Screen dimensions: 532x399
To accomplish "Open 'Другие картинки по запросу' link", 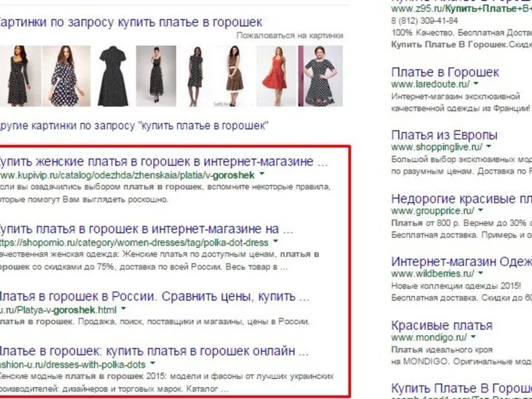I will tap(134, 126).
